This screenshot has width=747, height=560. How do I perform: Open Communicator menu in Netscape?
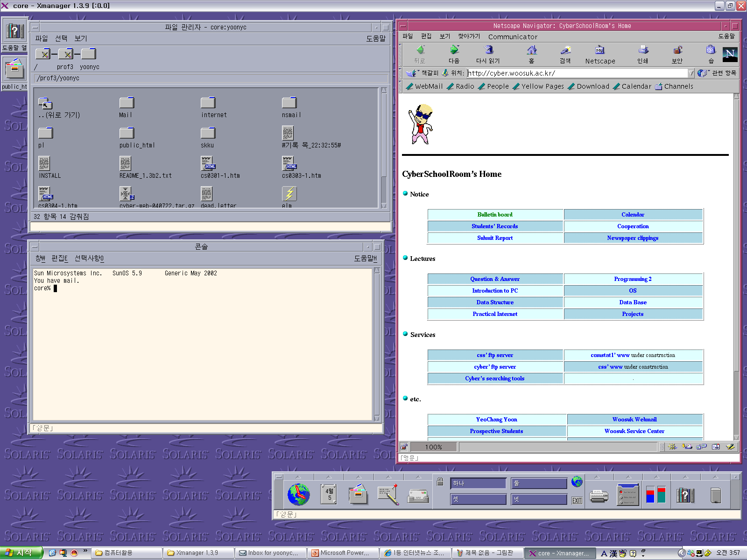click(513, 37)
